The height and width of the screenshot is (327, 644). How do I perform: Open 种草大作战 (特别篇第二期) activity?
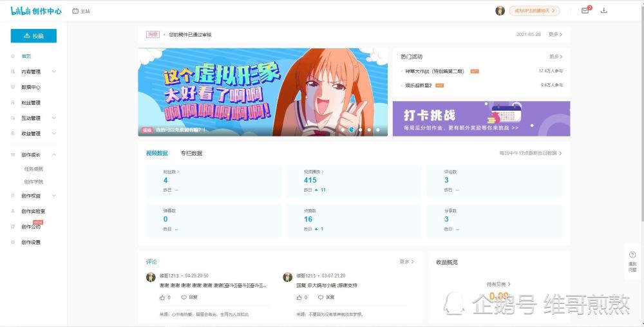tap(435, 71)
